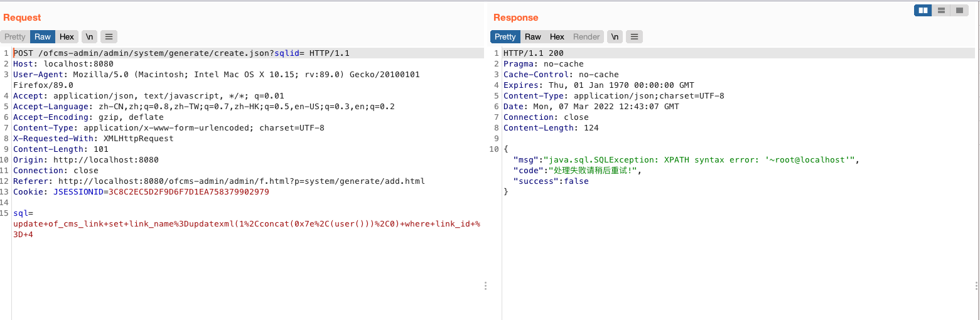
Task: Click the X-Requested-With: XMLHttpRequest line
Action: [94, 139]
